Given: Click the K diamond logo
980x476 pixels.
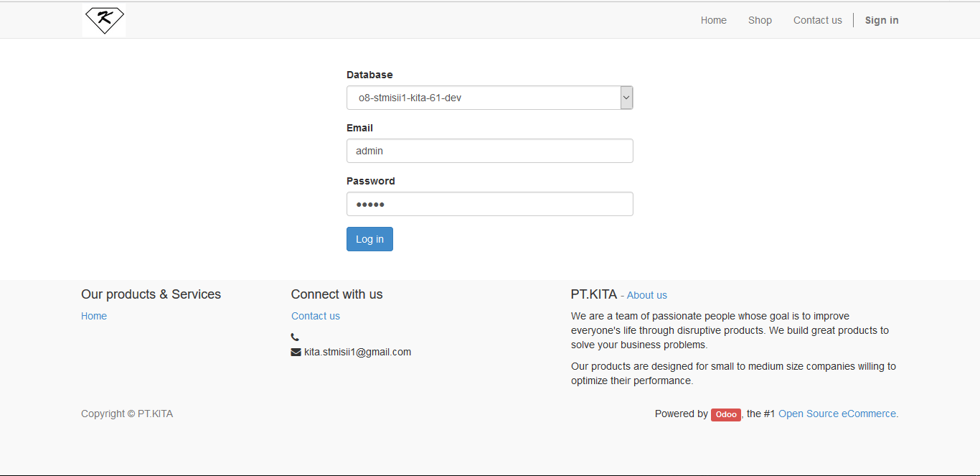Looking at the screenshot, I should [104, 20].
